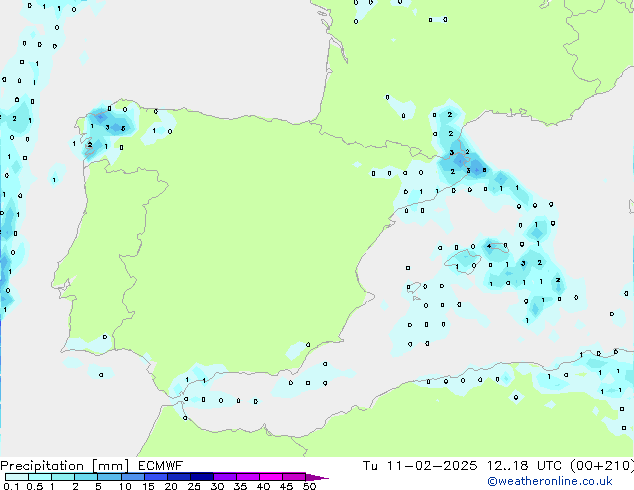Viewport: 634px width, 490px height.
Task: Select the 1 to 2 mm legend color
Action: click(x=63, y=477)
